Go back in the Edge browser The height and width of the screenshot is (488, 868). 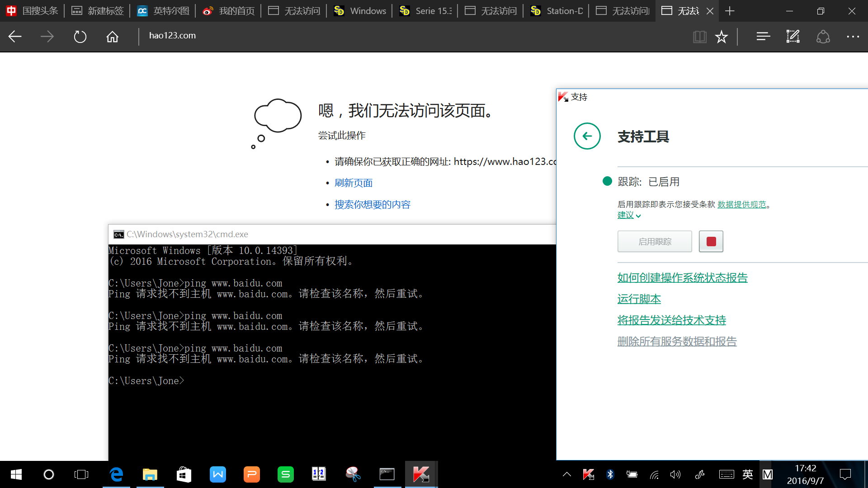15,37
